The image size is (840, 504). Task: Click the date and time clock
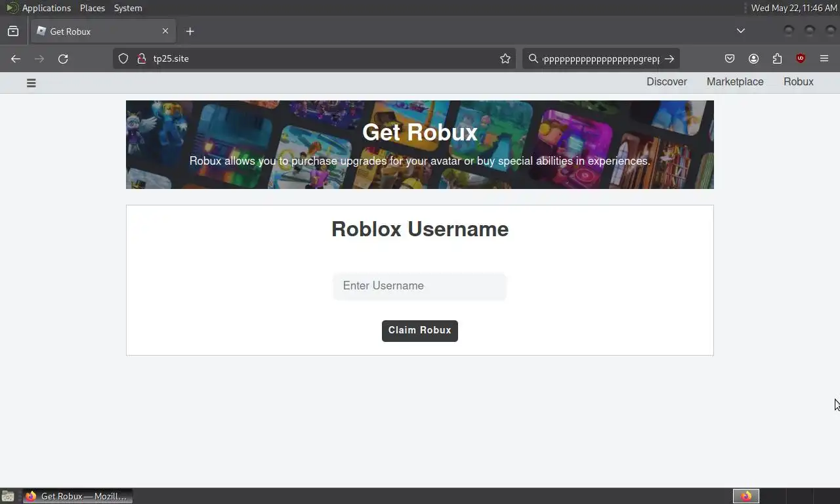(x=794, y=8)
